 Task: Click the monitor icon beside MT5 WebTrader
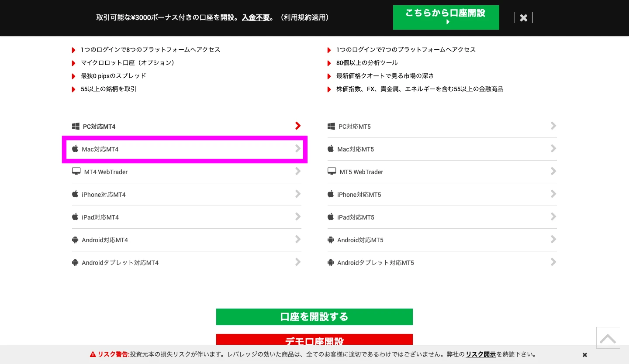pos(332,172)
